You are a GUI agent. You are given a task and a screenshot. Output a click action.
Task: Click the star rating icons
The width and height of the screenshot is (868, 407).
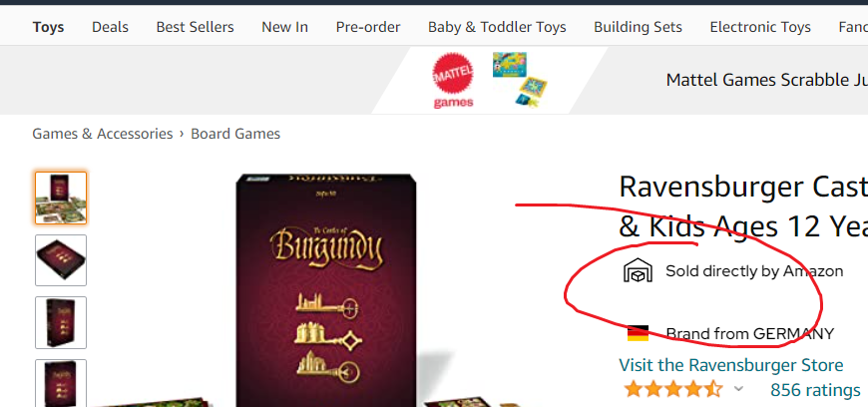672,389
